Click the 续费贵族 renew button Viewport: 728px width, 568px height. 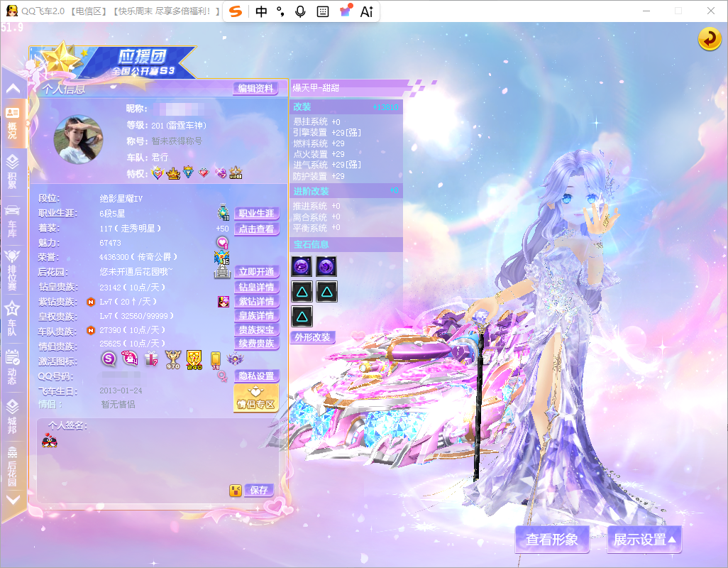pyautogui.click(x=256, y=343)
